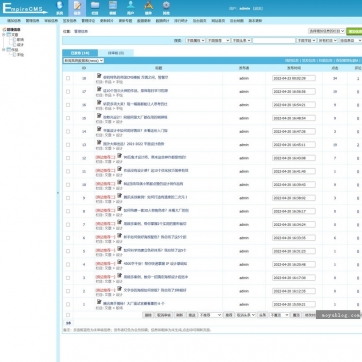
Task: Tick the checkbox for row ID 18
Action: coord(68,78)
